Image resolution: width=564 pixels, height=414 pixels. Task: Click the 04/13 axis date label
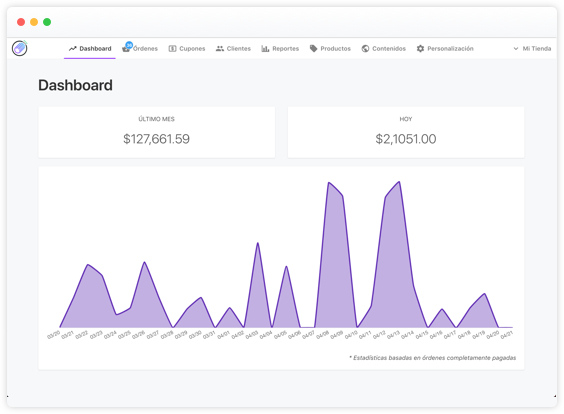pyautogui.click(x=393, y=335)
